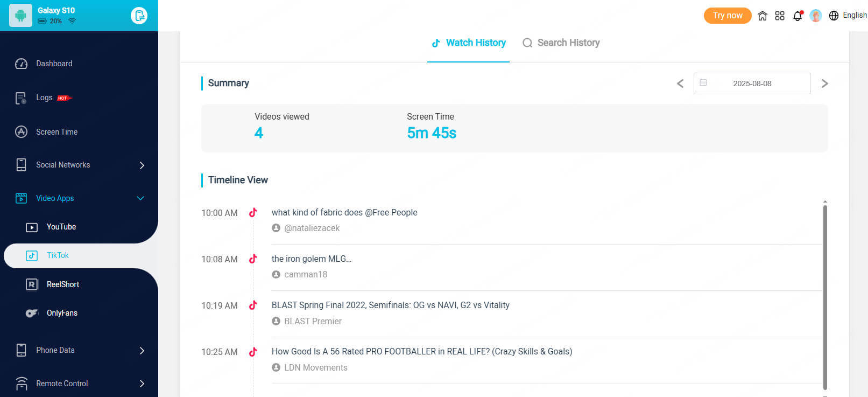The image size is (868, 397).
Task: Click the user icon beside BLAST Premier
Action: (x=276, y=321)
